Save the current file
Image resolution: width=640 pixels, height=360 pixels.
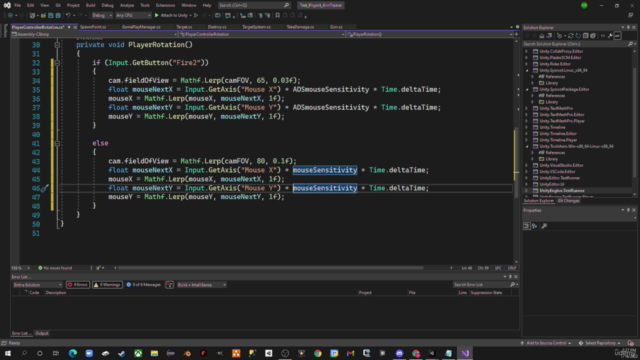pos(51,16)
